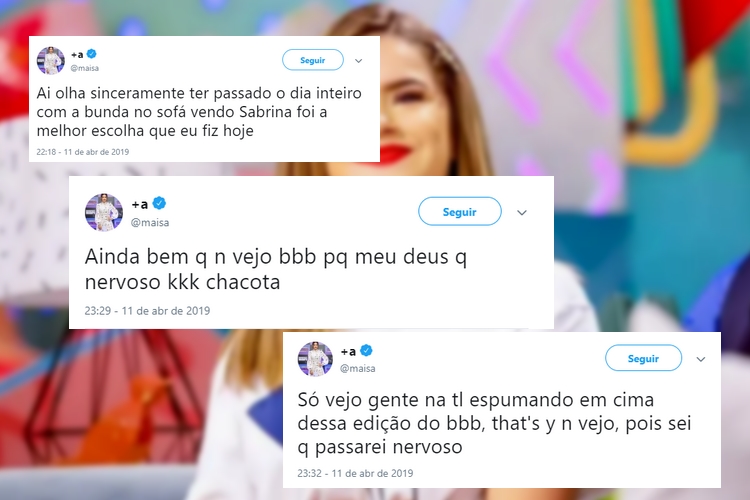Open @maisa handle on the 'espumando' tweet
The width and height of the screenshot is (750, 500).
(x=357, y=368)
